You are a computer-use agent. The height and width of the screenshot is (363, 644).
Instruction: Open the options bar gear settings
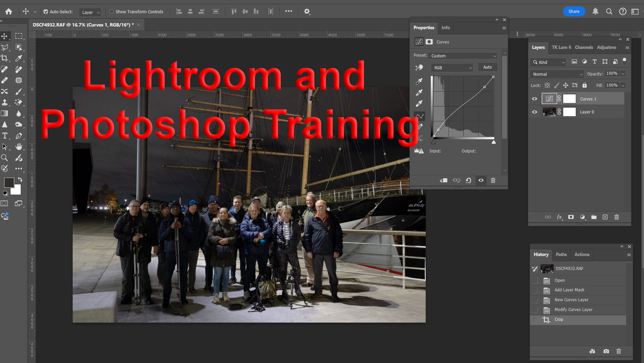coord(307,12)
